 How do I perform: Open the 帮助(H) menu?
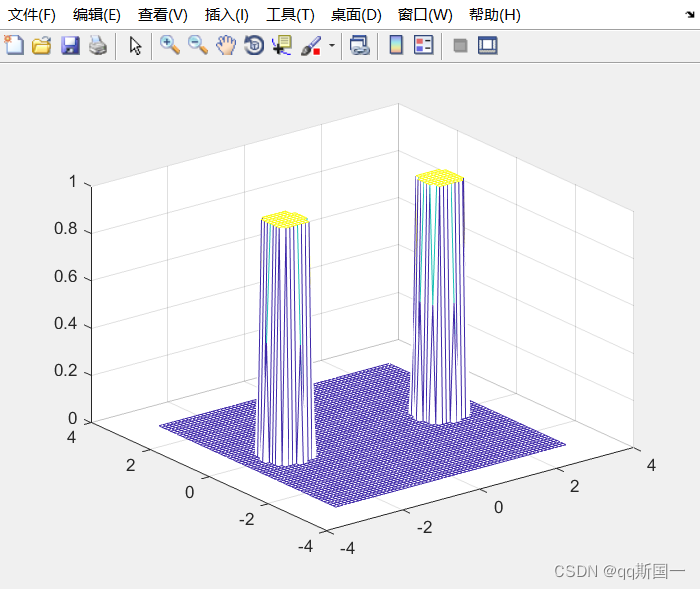coord(495,15)
